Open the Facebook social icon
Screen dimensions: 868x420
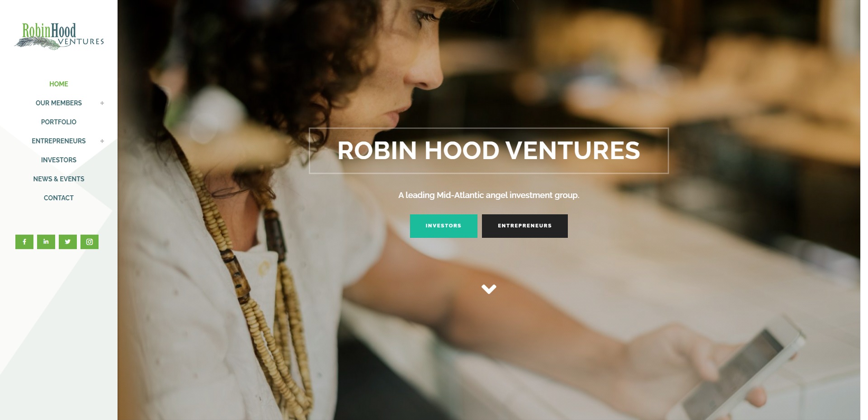tap(24, 242)
